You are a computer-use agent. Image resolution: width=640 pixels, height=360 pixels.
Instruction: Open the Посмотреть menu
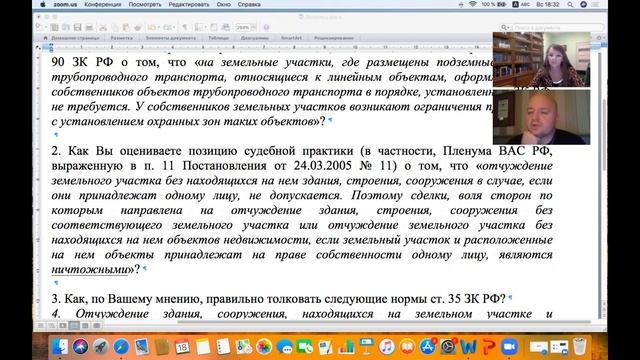click(145, 4)
